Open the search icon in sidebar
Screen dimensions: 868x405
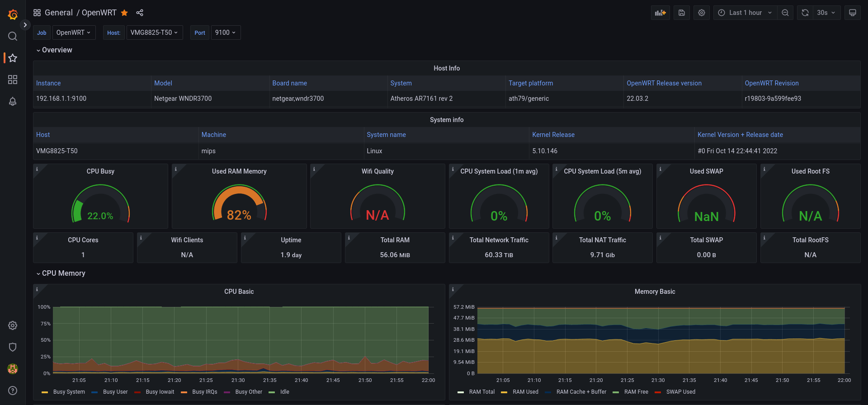(13, 36)
